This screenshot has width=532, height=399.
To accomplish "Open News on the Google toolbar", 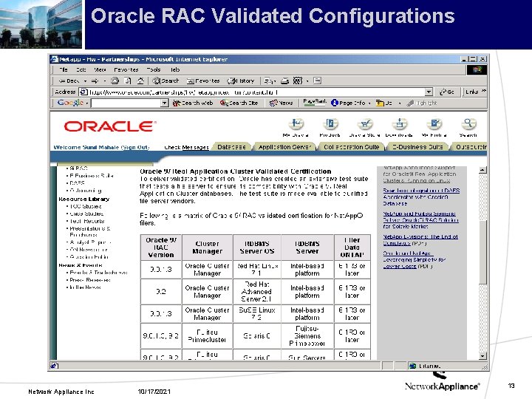I will pos(281,103).
